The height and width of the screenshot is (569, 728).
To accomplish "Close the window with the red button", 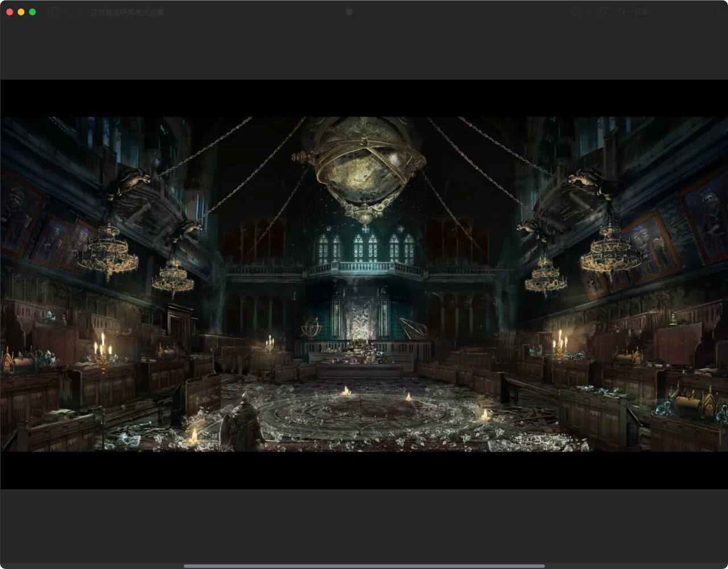I will tap(10, 12).
